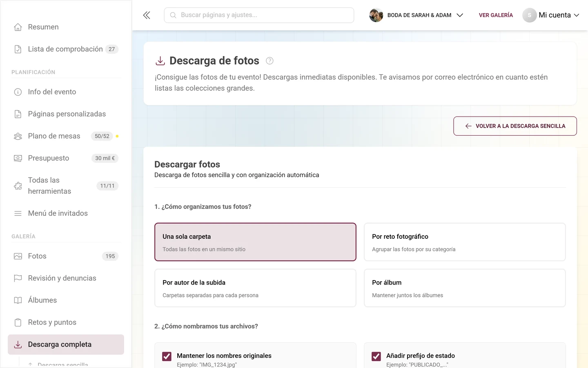The width and height of the screenshot is (588, 368).
Task: Click the 30 mil € budget badge
Action: click(x=105, y=158)
